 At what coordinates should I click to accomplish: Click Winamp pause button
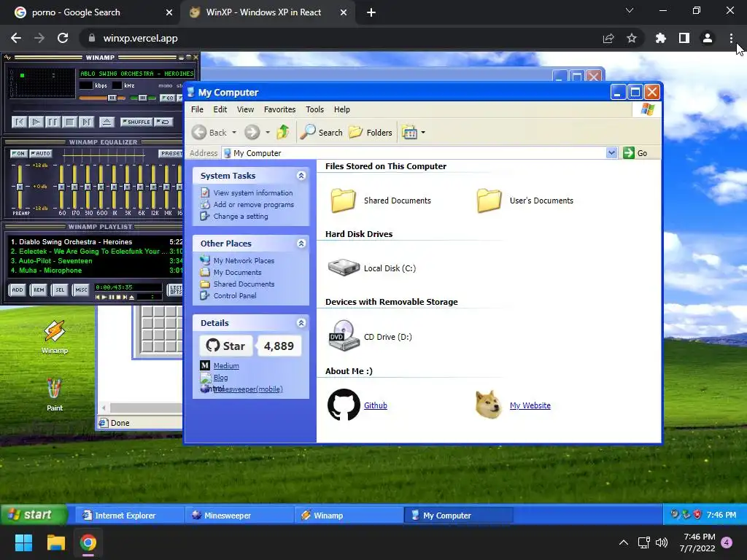point(53,122)
